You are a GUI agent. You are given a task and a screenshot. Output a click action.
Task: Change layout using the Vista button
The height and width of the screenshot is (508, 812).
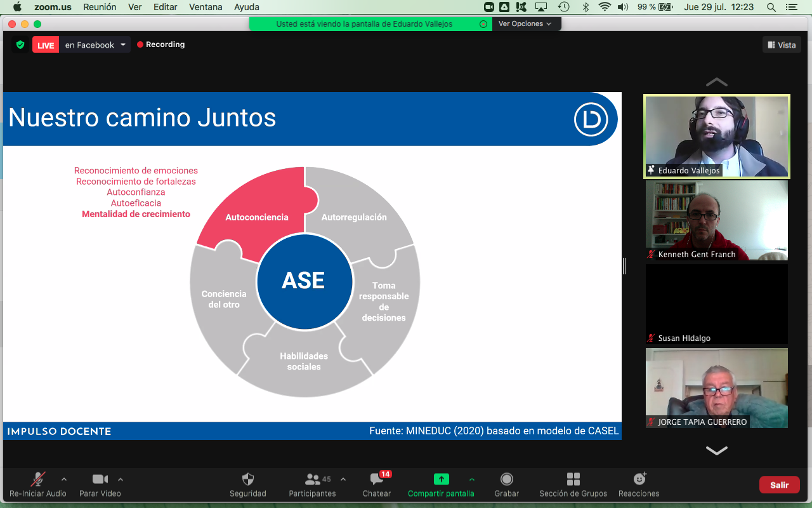point(782,45)
